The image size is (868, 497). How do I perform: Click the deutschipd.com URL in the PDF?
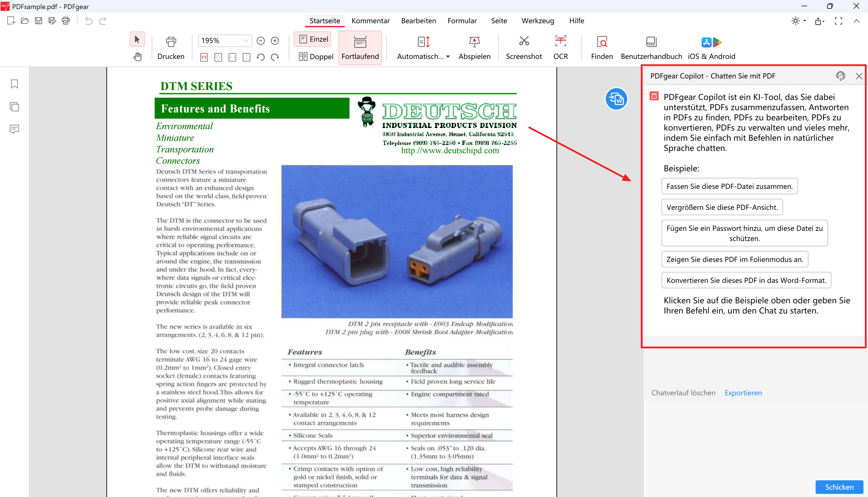[450, 151]
